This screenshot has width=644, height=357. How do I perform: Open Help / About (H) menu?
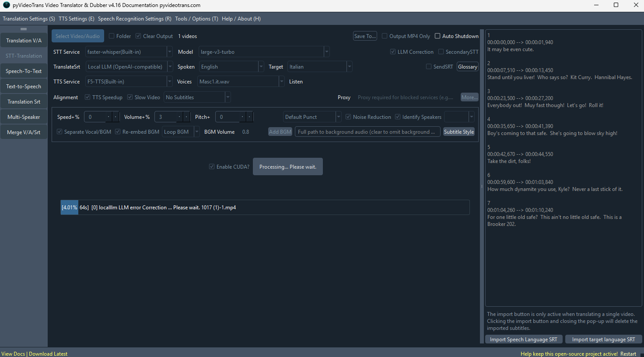click(x=241, y=19)
